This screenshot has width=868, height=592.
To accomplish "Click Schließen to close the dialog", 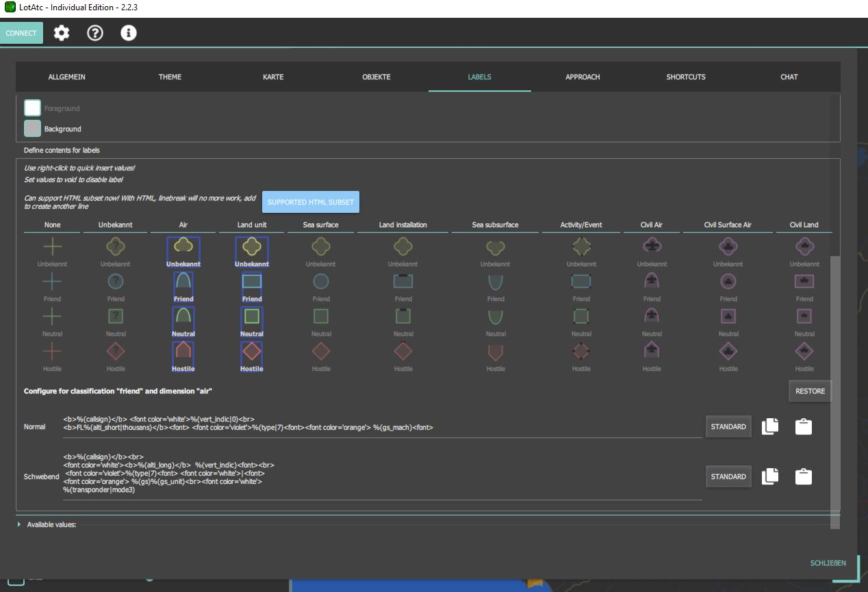I will point(828,563).
